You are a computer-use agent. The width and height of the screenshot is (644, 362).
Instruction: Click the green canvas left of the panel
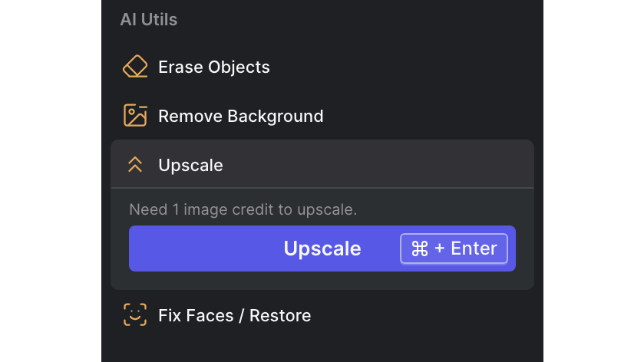tap(50, 181)
